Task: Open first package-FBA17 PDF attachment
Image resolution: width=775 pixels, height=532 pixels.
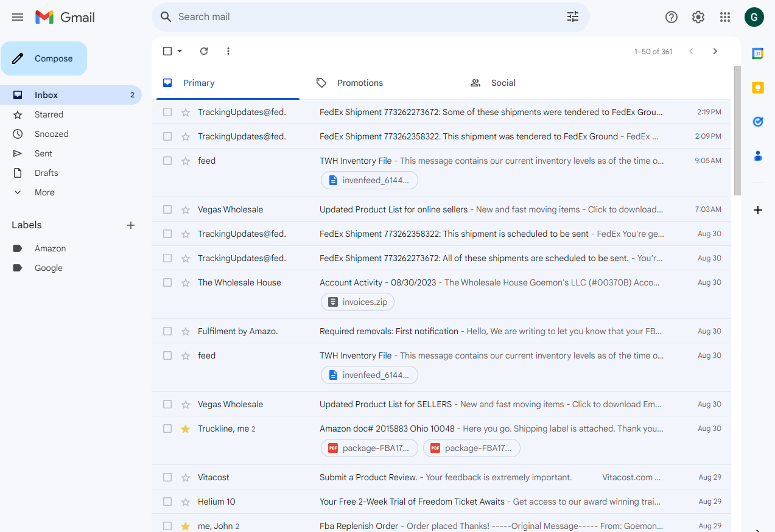Action: pos(370,448)
